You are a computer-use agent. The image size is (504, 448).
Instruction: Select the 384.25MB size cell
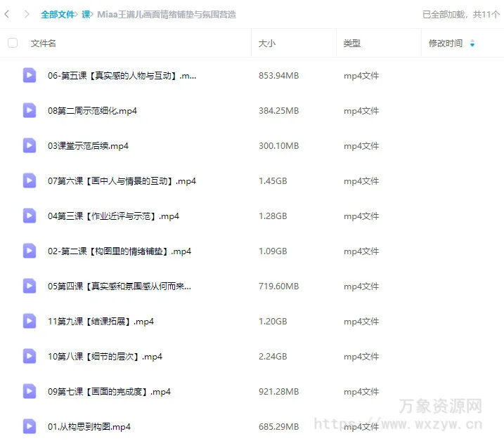[x=278, y=111]
